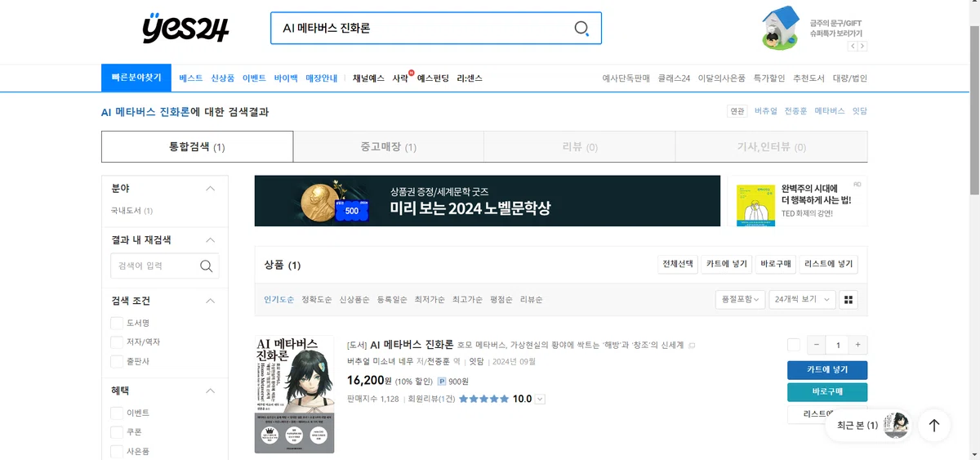Sort results by 인기도순
The image size is (980, 460).
pos(278,300)
